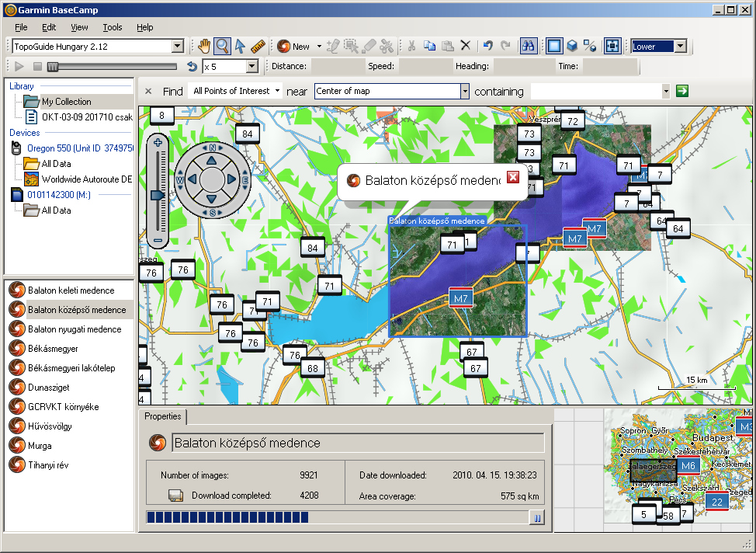Open the Edit menu
Image resolution: width=756 pixels, height=553 pixels.
coord(49,27)
